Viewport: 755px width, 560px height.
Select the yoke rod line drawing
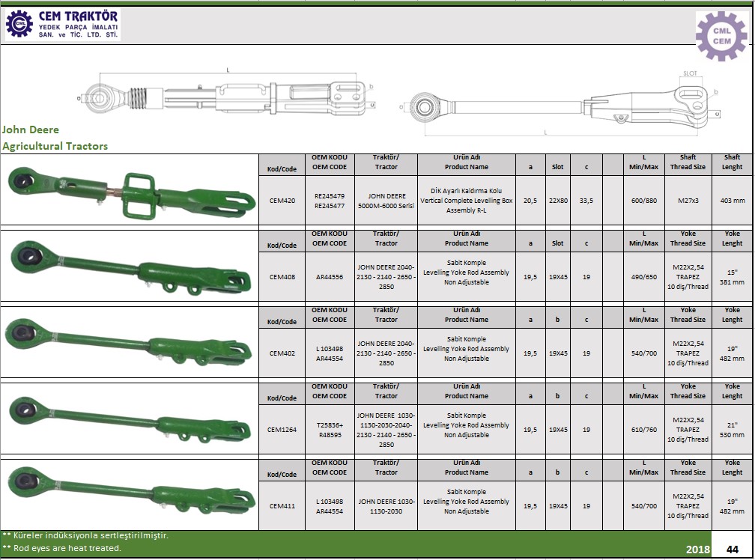[x=560, y=104]
